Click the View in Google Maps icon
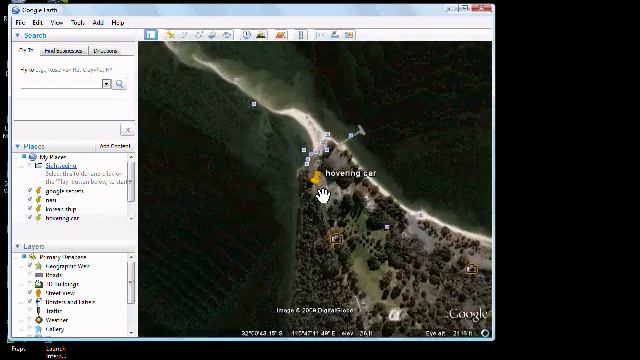Screen dimensions: 640x360 tap(349, 35)
